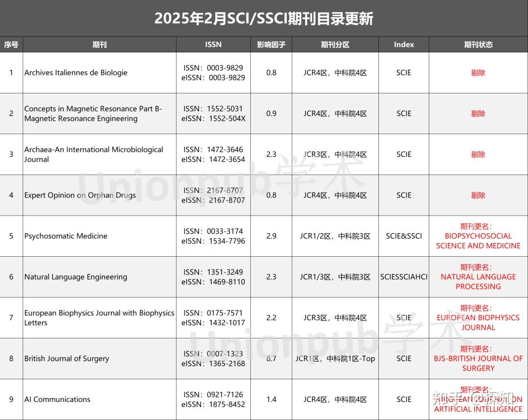Select Natural Language Engineering journal cell
This screenshot has width=528, height=420.
[100, 277]
